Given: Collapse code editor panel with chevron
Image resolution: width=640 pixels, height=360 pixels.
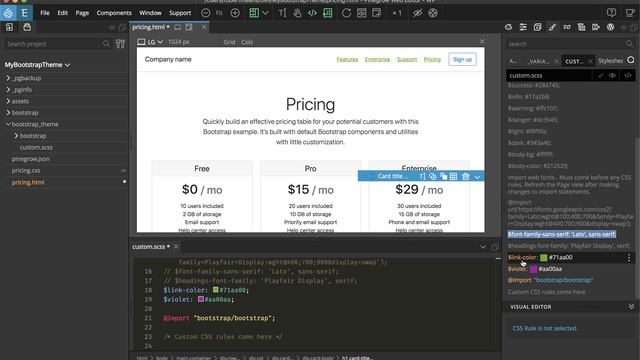Looking at the screenshot, I should pyautogui.click(x=483, y=247).
